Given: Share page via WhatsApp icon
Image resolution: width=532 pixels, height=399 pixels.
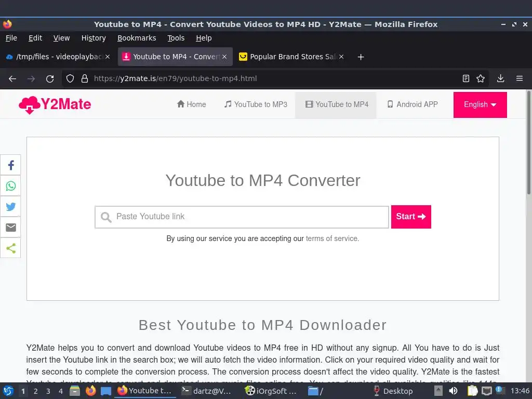Looking at the screenshot, I should [x=10, y=186].
